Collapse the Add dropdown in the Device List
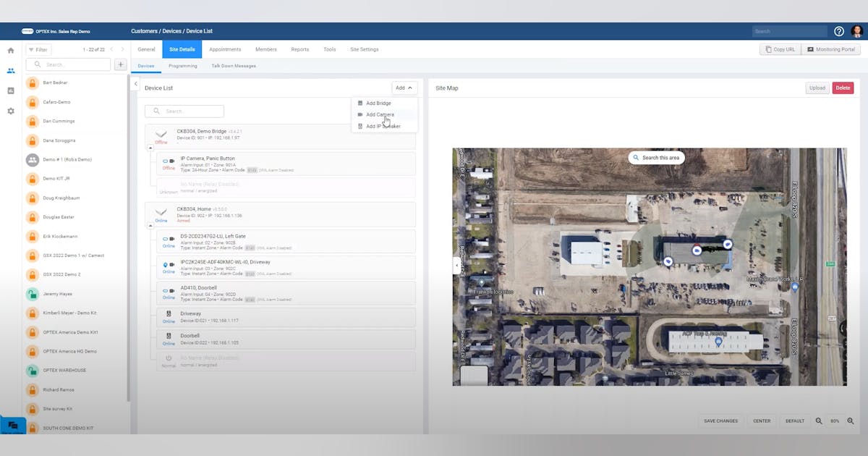The width and height of the screenshot is (868, 456). (x=403, y=87)
